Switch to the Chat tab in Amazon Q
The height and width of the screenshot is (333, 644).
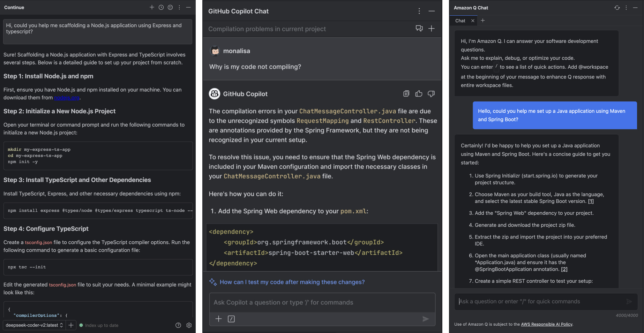tap(460, 21)
